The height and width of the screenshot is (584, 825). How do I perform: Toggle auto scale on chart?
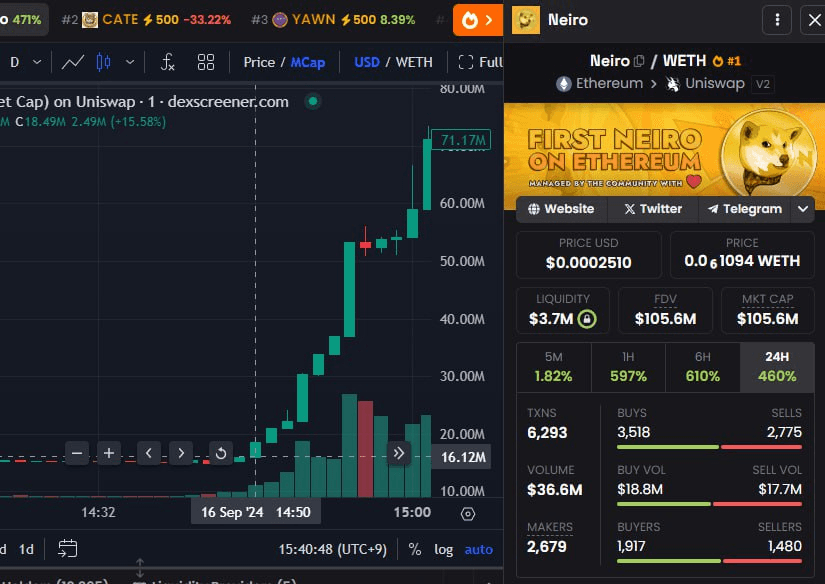(479, 549)
